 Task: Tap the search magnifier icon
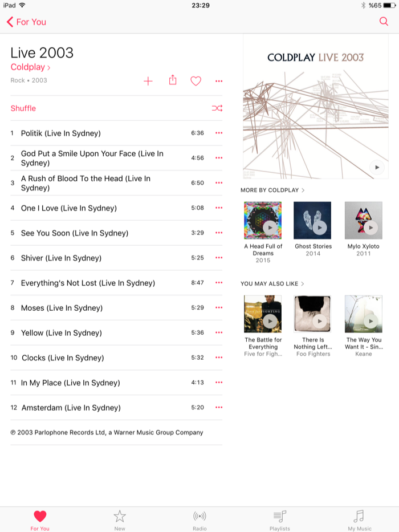coord(384,21)
